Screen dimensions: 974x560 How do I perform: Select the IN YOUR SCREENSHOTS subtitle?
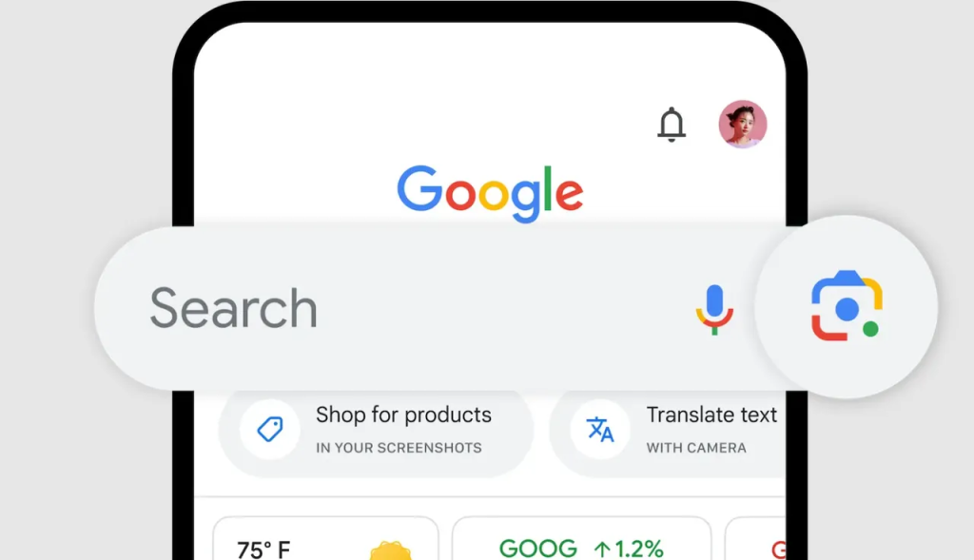tap(399, 448)
